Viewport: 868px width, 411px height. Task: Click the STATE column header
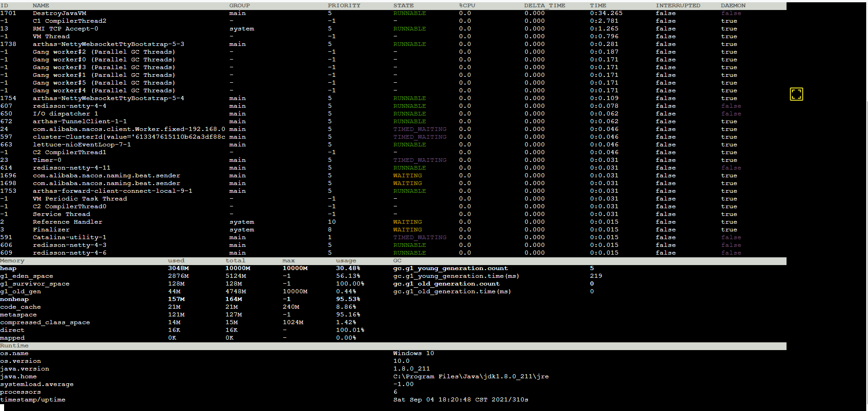tap(403, 5)
